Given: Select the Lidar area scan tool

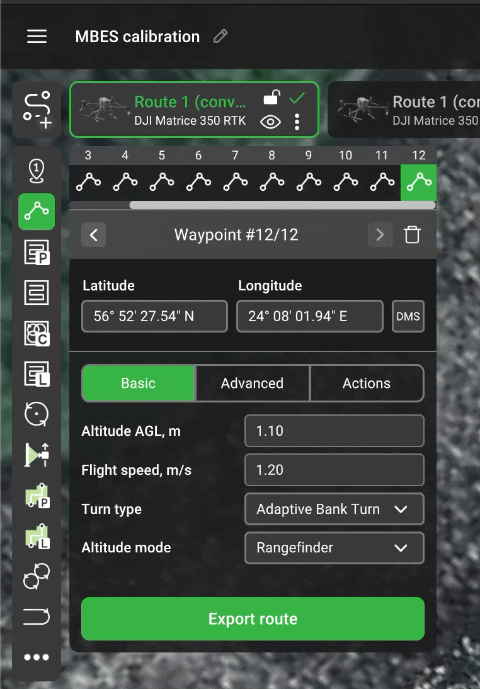Looking at the screenshot, I should tap(36, 374).
